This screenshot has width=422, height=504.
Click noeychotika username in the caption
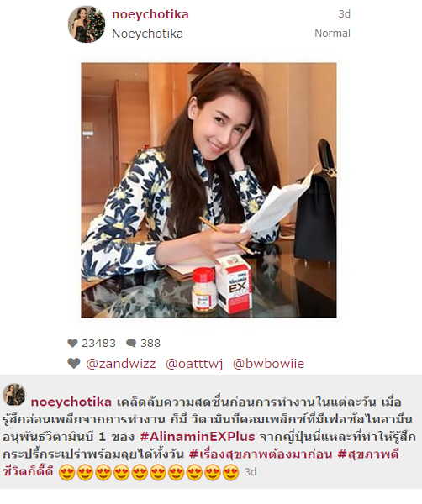tap(71, 402)
